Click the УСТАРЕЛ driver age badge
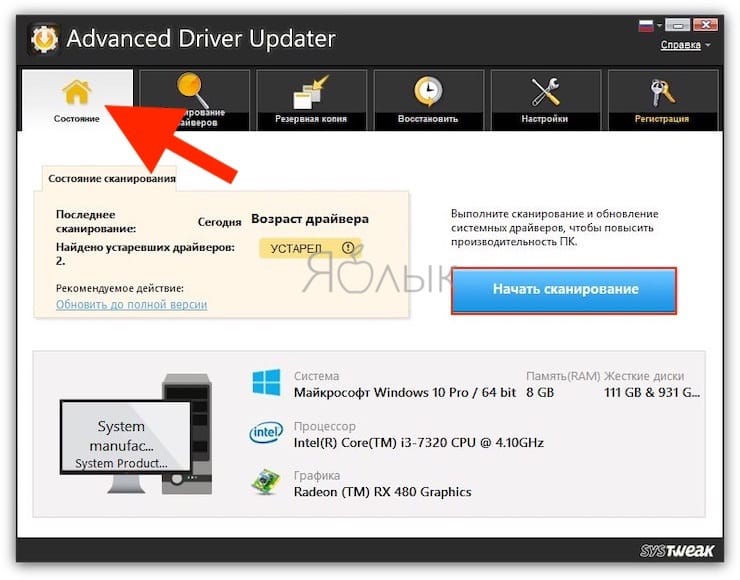740x580 pixels. 311,248
